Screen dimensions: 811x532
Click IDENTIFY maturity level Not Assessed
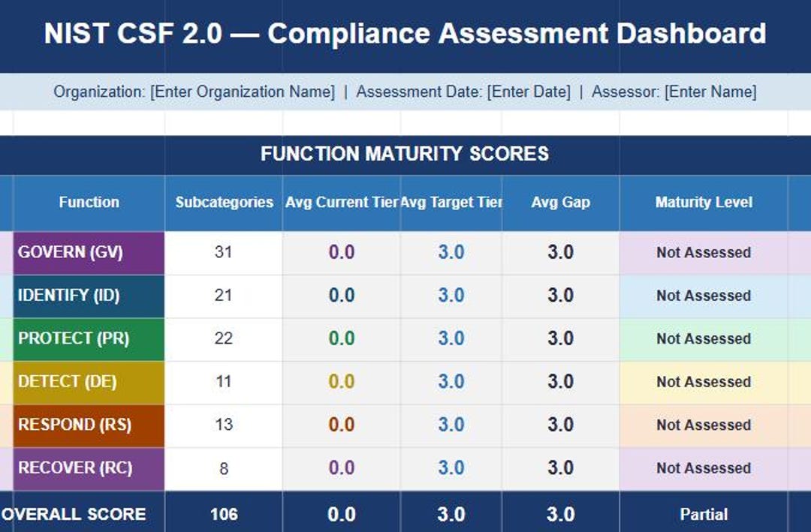(704, 296)
